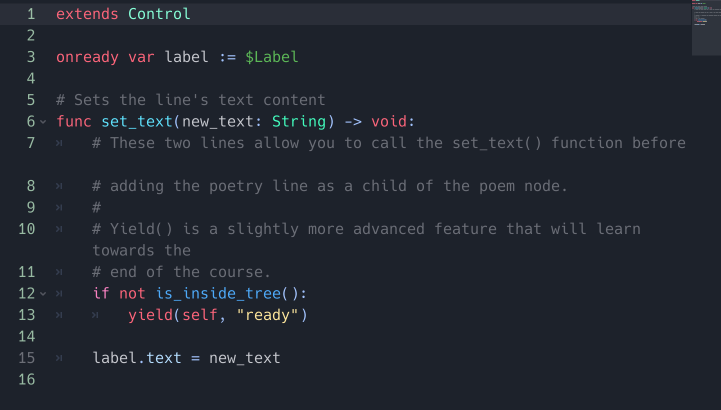
Task: Place cursor on yield keyword
Action: 150,315
